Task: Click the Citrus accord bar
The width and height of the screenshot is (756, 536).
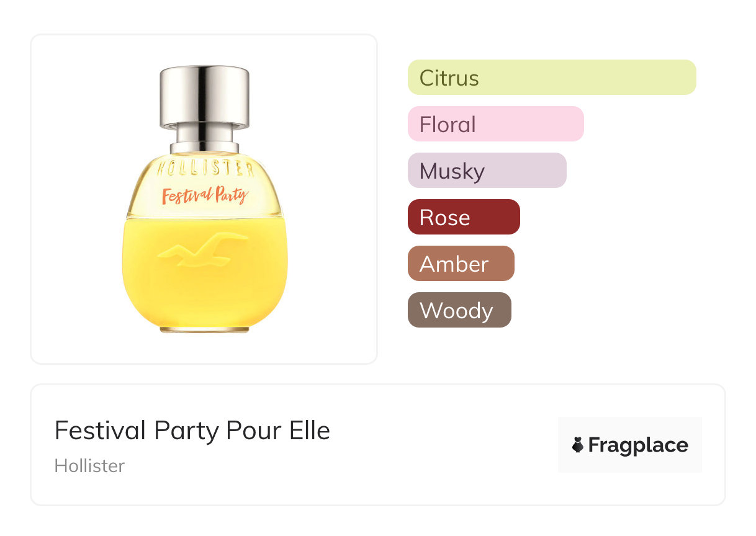Action: [x=551, y=78]
